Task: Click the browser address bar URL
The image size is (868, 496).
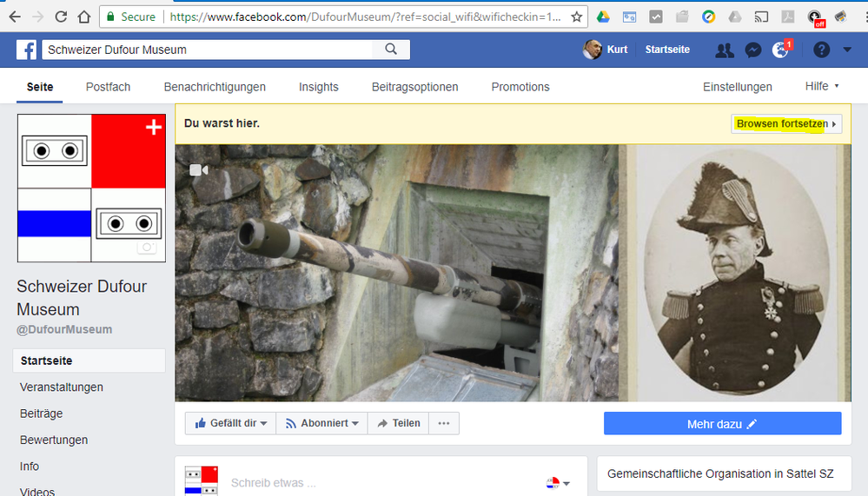Action: (365, 17)
